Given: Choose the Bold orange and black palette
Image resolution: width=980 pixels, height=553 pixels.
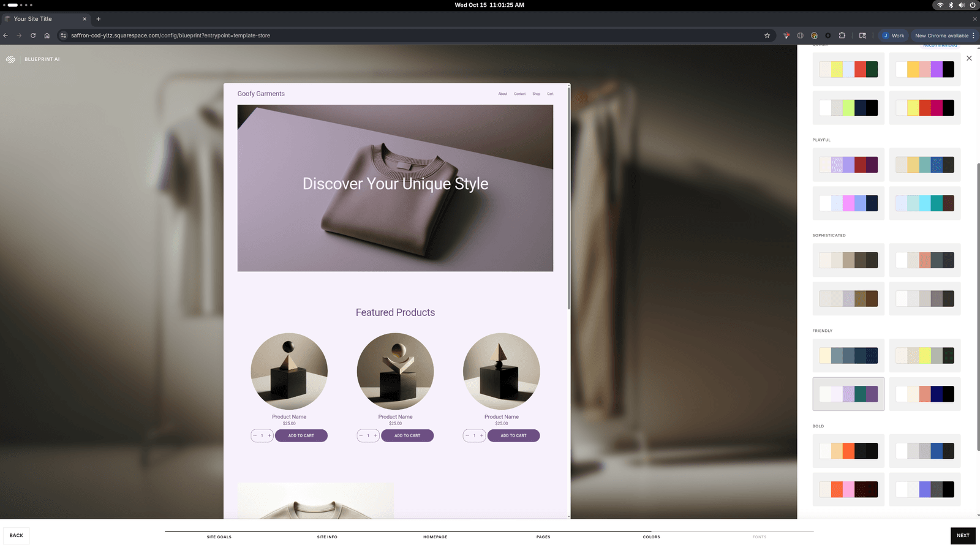Looking at the screenshot, I should [x=848, y=451].
